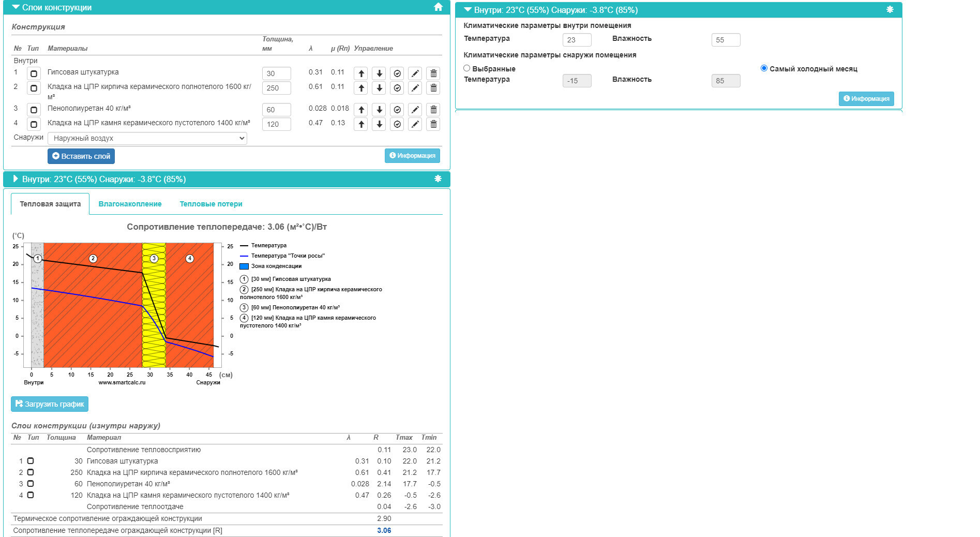Edit the Пенополиуретан layer
The width and height of the screenshot is (980, 537).
(x=415, y=110)
